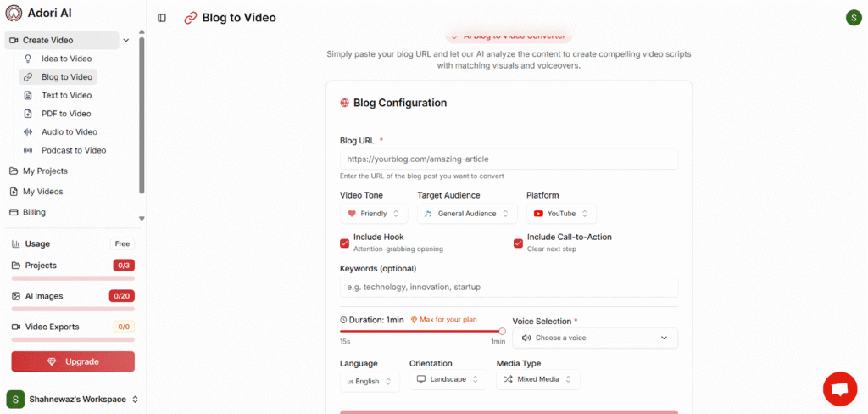Click the clock icon by Duration
This screenshot has height=414, width=868.
(x=343, y=320)
